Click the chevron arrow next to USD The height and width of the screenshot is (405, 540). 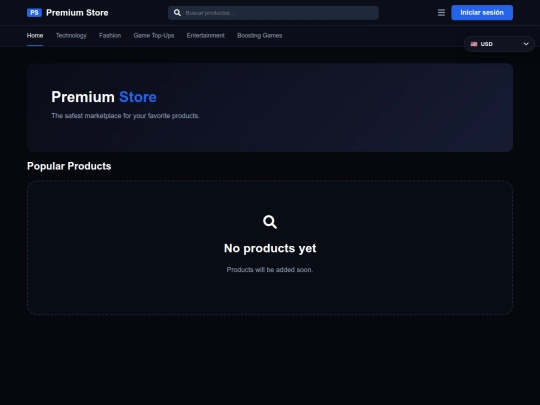(x=526, y=44)
